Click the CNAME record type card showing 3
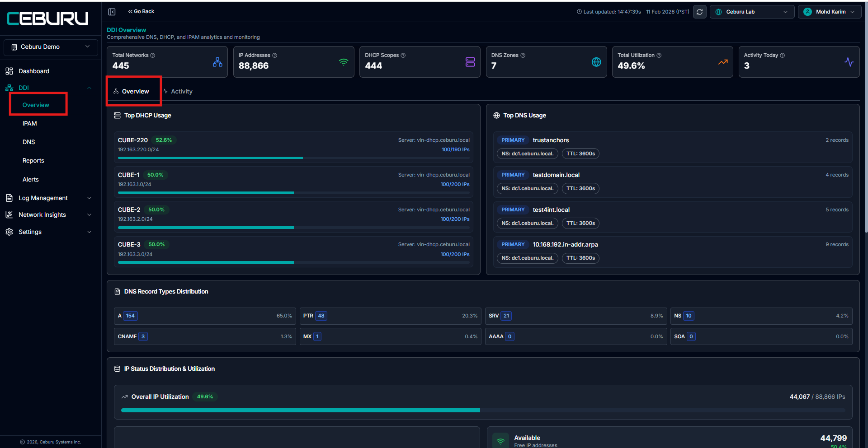 205,337
